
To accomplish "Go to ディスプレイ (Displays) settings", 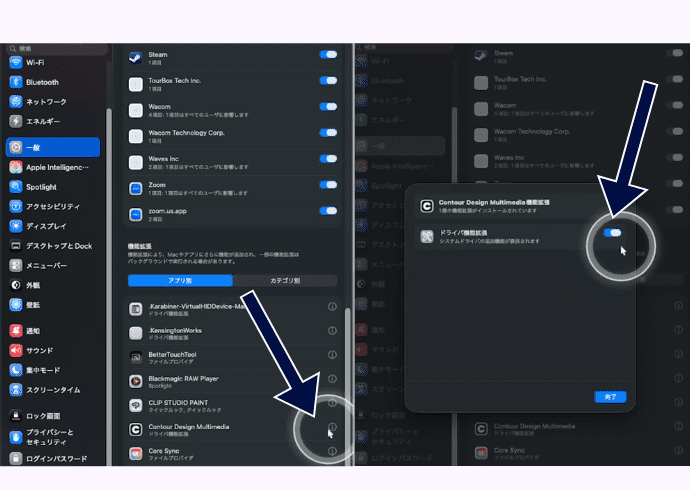I will pyautogui.click(x=46, y=226).
